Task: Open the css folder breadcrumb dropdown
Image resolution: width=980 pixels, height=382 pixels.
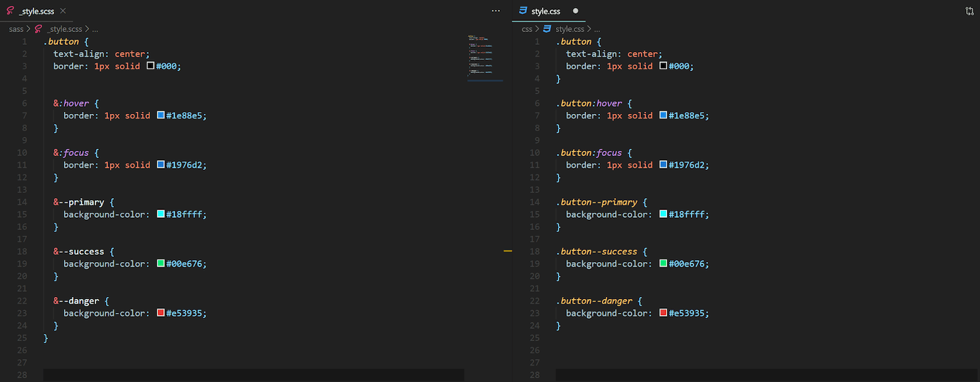Action: click(x=527, y=28)
